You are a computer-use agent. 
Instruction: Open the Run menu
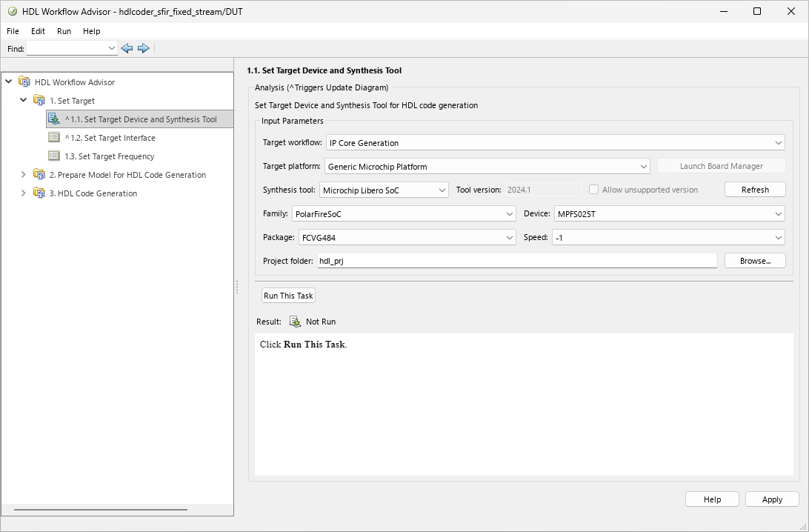pyautogui.click(x=64, y=31)
